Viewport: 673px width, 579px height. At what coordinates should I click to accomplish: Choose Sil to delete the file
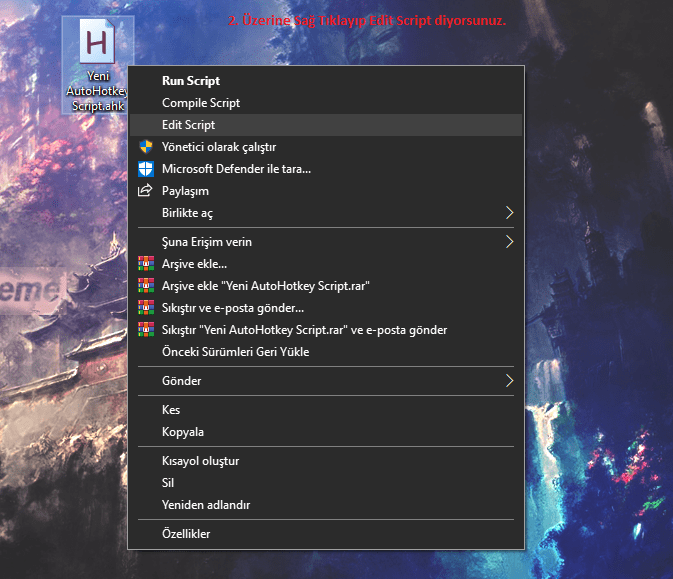pyautogui.click(x=326, y=483)
